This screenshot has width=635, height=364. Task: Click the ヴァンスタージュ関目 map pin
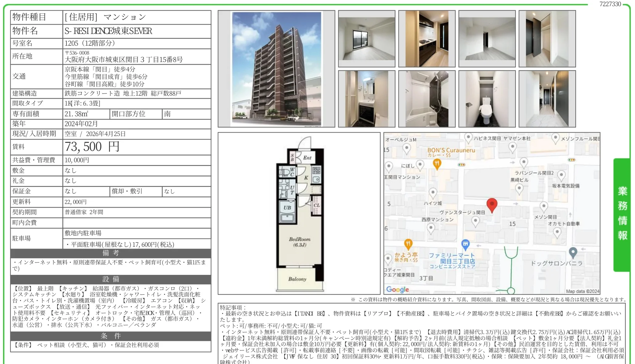pos(476,220)
